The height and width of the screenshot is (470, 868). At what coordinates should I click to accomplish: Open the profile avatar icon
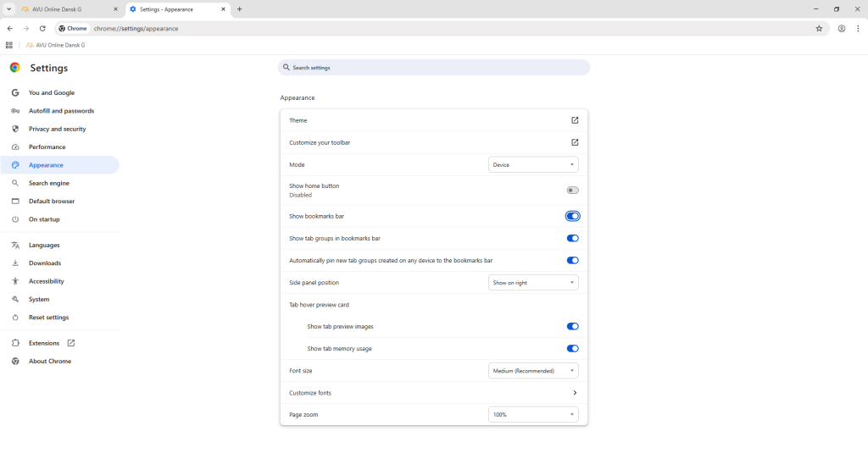(842, 28)
